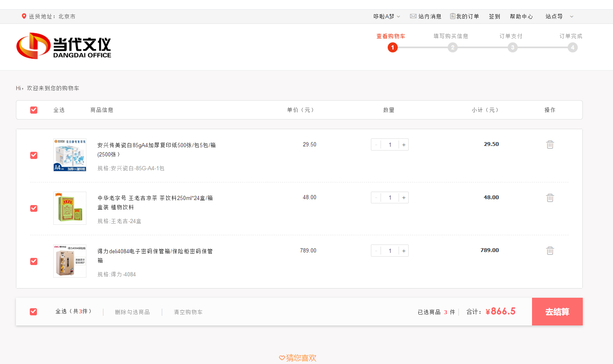613x364 pixels.
Task: Click the Dangdai Office logo
Action: (64, 46)
